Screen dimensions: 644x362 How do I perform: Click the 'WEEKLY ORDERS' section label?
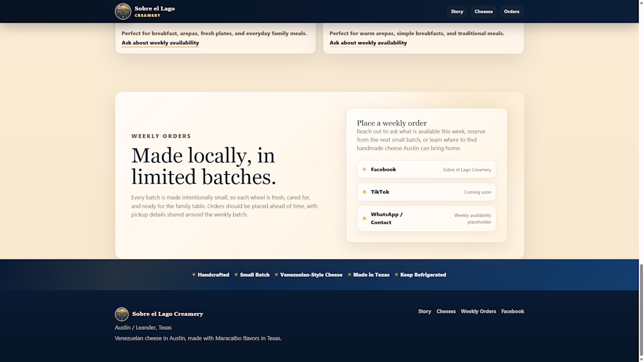click(x=161, y=136)
